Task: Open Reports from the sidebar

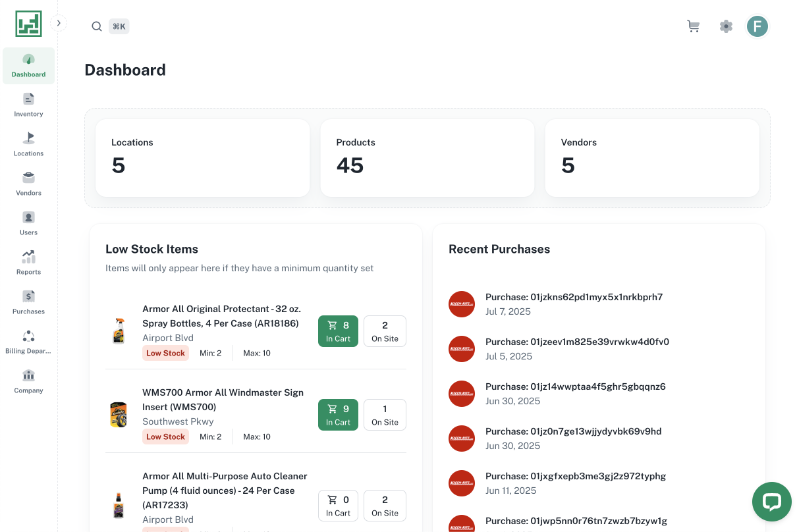Action: (28, 263)
